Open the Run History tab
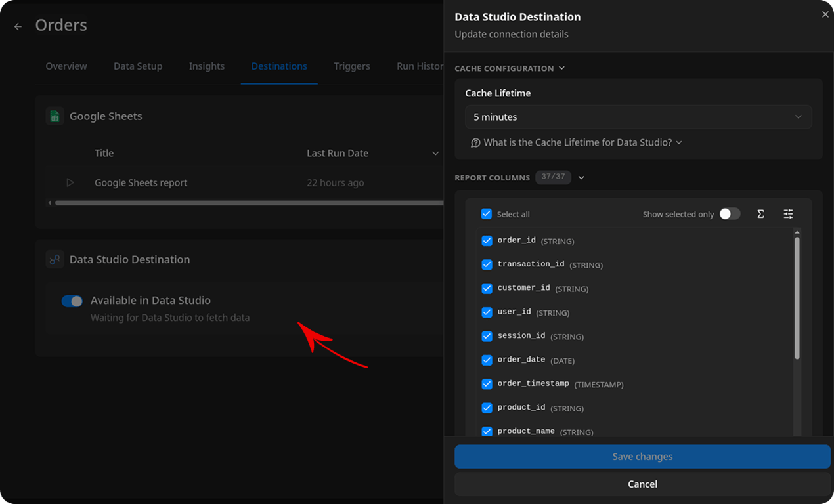 (420, 66)
